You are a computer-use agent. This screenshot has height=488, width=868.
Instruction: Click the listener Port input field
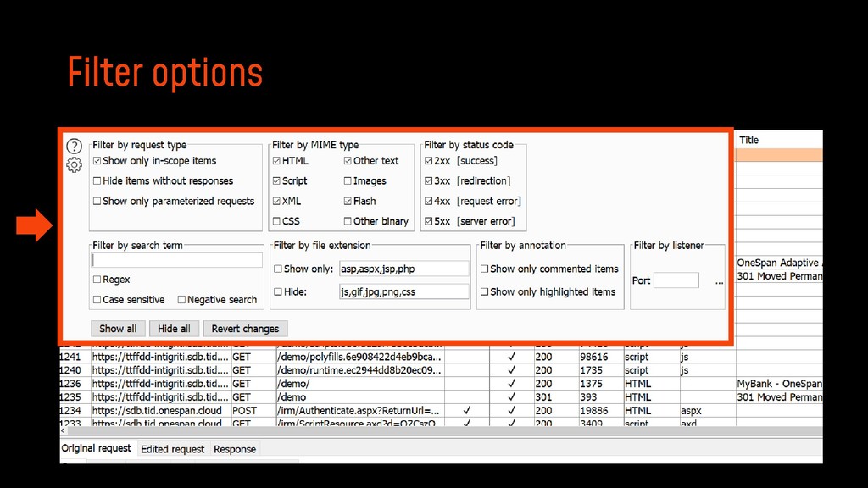click(676, 280)
